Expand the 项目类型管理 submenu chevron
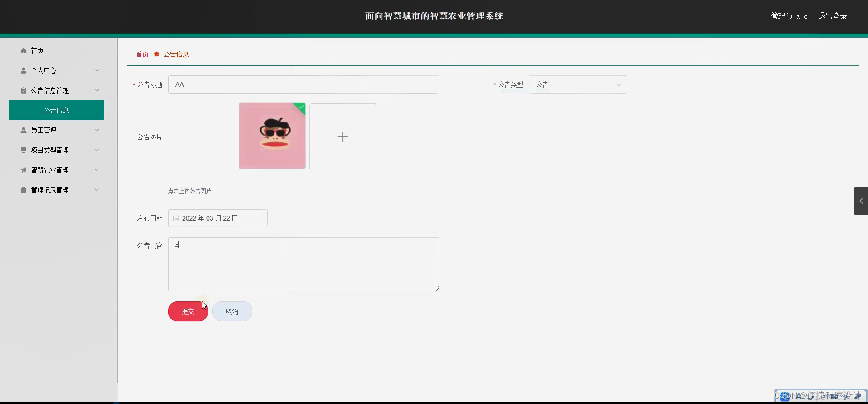The width and height of the screenshot is (868, 404). click(97, 150)
